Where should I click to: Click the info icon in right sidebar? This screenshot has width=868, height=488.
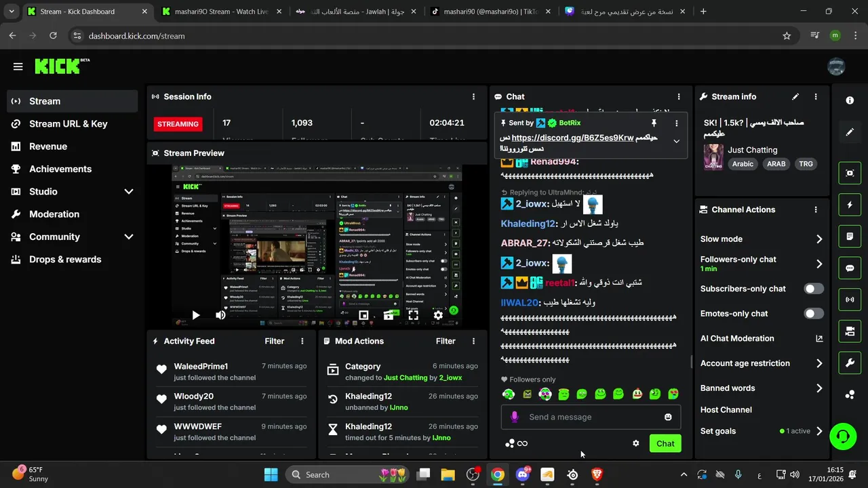point(850,100)
